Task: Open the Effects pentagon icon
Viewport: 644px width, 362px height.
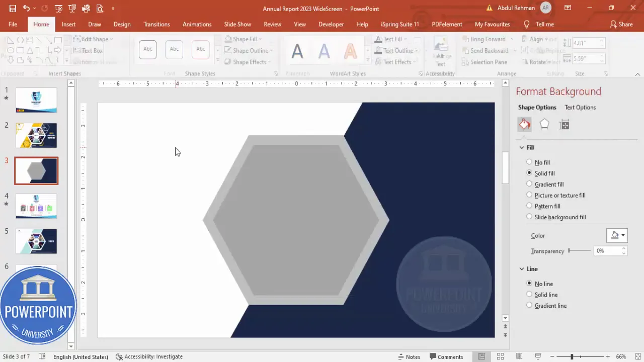Action: (544, 125)
